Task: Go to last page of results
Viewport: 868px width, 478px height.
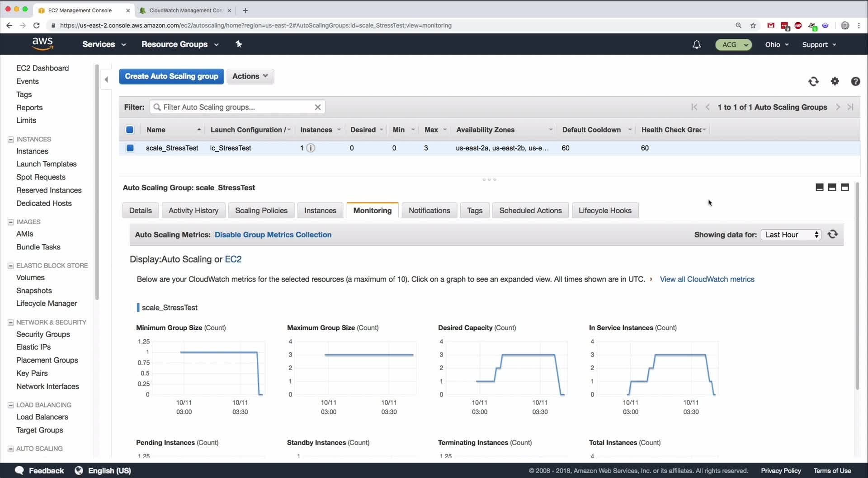Action: click(850, 107)
